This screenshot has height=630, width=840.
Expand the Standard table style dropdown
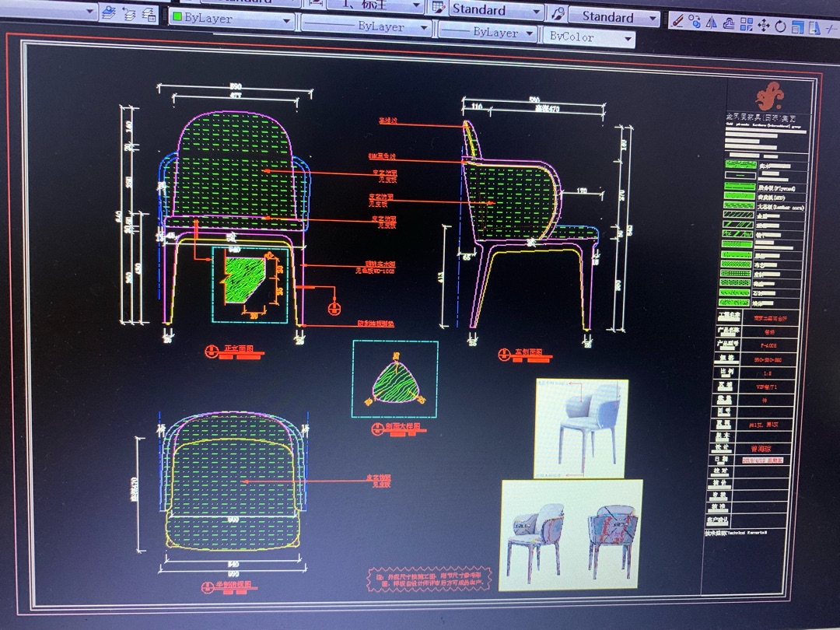536,12
